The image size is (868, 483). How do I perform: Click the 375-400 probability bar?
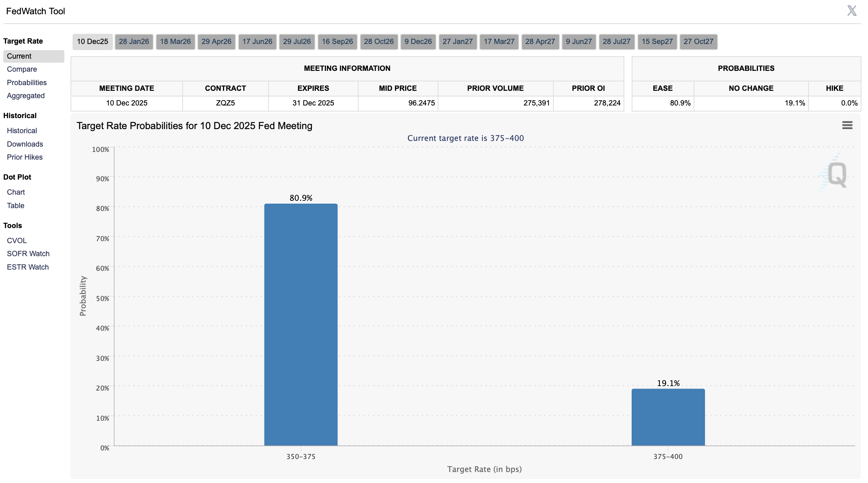tap(668, 417)
